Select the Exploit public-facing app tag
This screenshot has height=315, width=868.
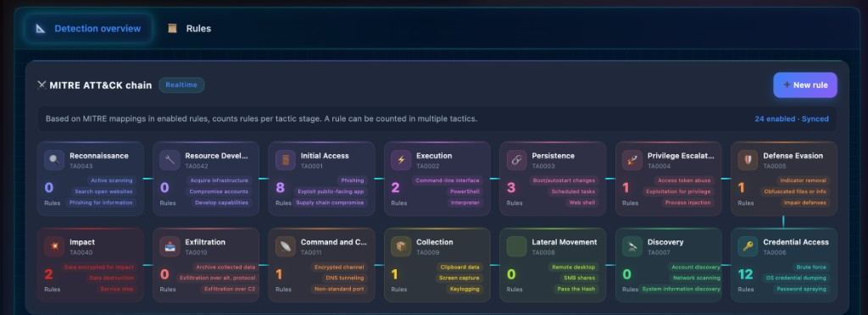tap(331, 191)
